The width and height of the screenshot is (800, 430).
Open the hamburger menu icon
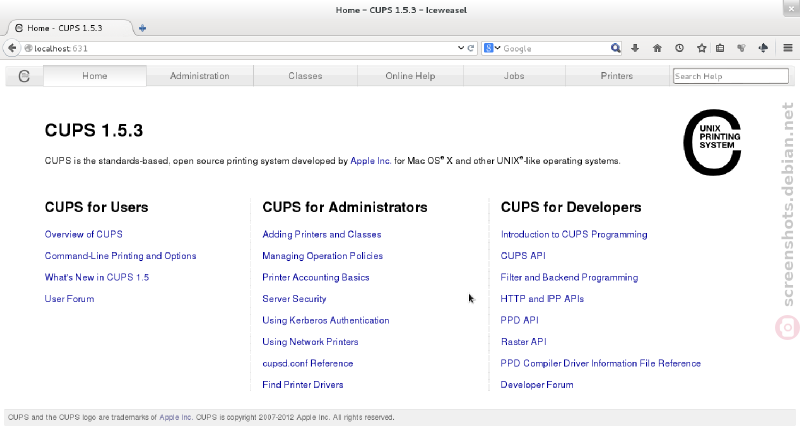pos(788,48)
